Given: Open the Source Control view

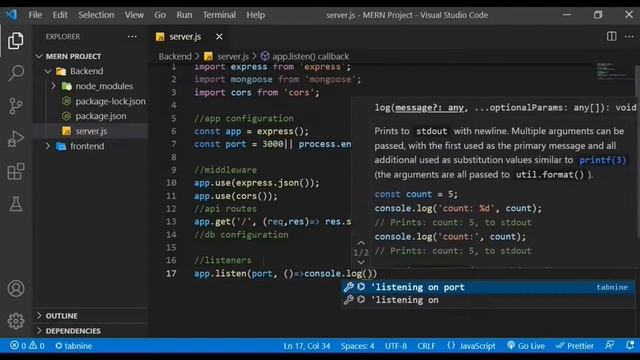Looking at the screenshot, I should 16,106.
